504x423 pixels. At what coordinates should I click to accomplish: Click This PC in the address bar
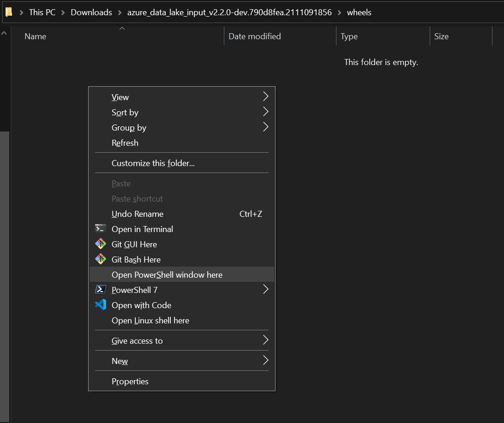[42, 12]
